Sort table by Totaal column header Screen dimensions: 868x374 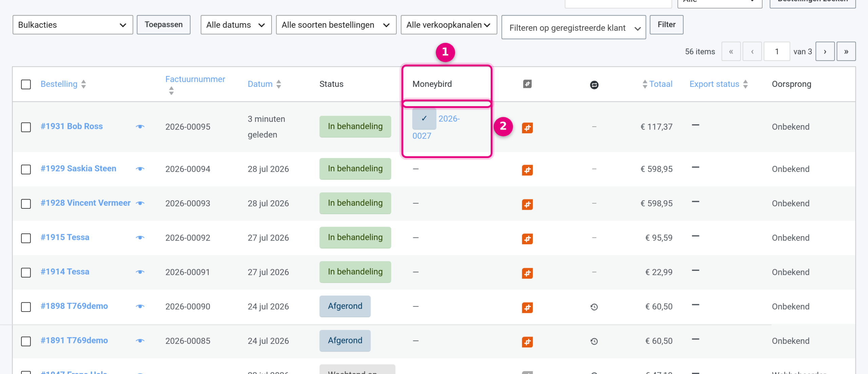pos(661,84)
